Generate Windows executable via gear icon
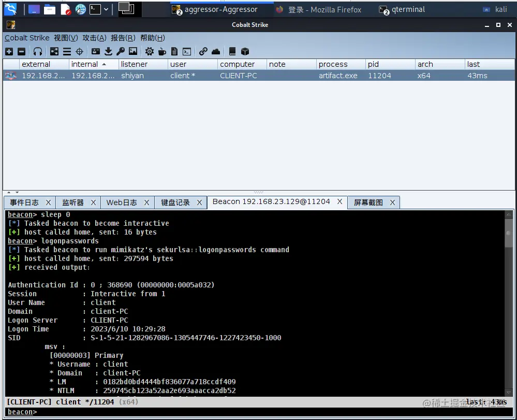This screenshot has height=420, width=517. 150,51
